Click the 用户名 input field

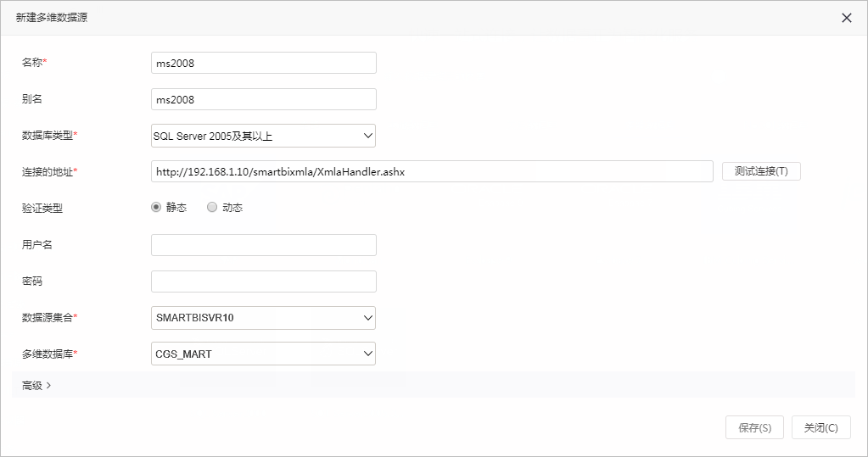(264, 244)
